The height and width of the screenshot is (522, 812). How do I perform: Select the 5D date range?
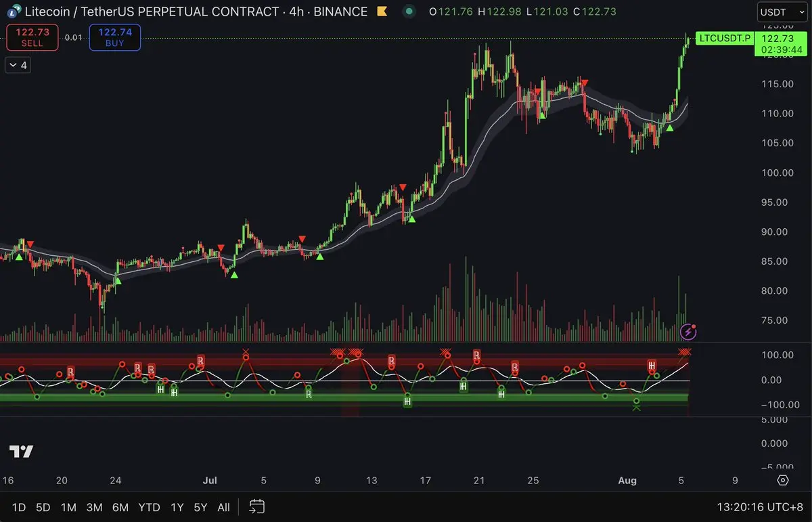pos(43,507)
